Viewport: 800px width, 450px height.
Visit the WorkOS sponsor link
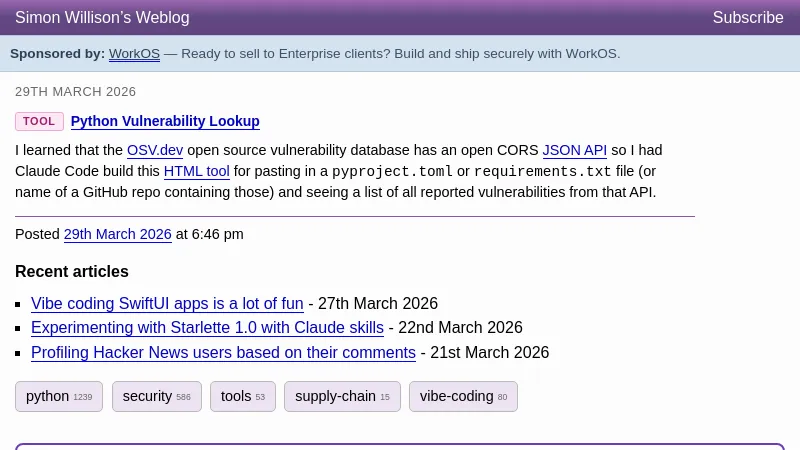(x=134, y=54)
